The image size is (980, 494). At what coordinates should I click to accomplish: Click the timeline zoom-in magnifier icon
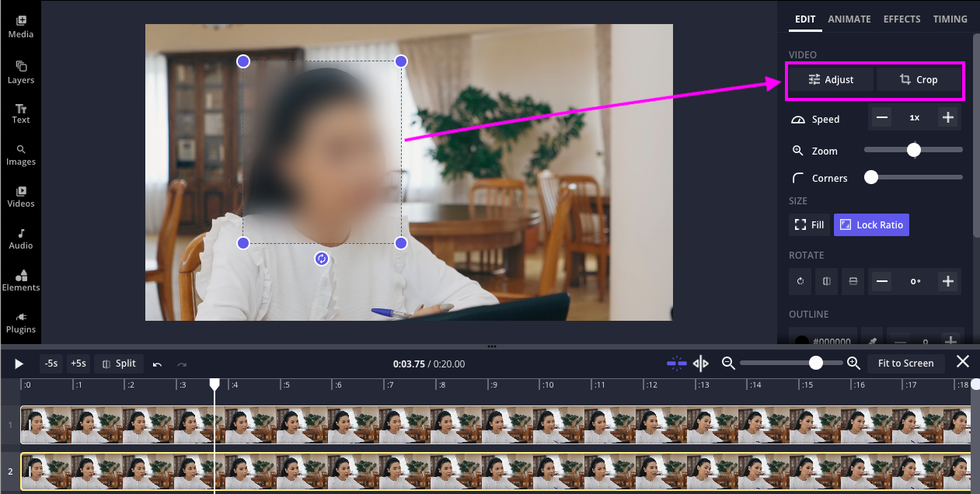pyautogui.click(x=853, y=363)
